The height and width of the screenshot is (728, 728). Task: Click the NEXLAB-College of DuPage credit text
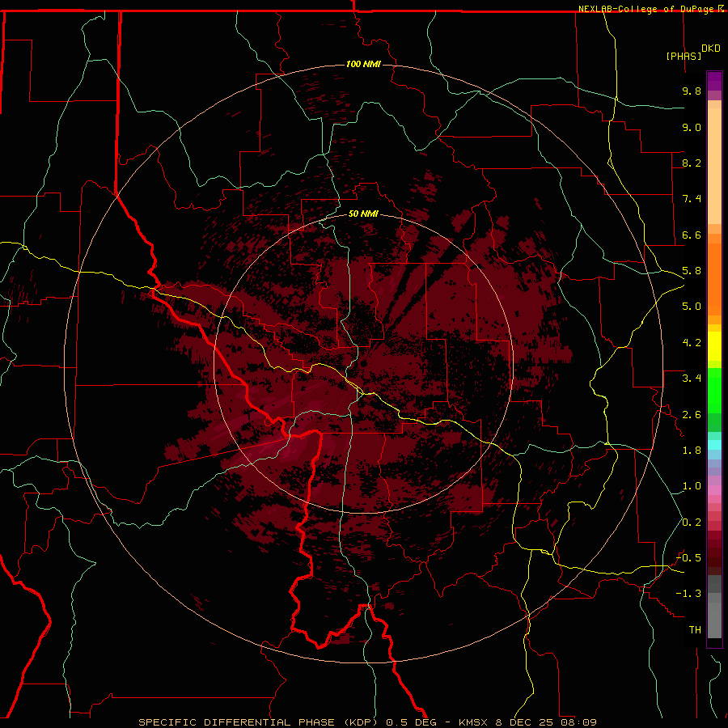tap(647, 9)
